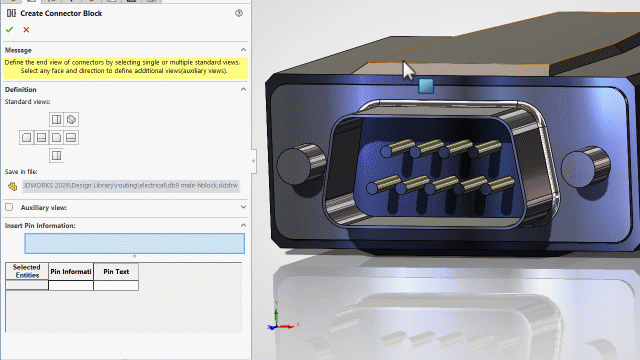This screenshot has height=360, width=640.
Task: Open help for Create Connector Block
Action: pos(239,13)
